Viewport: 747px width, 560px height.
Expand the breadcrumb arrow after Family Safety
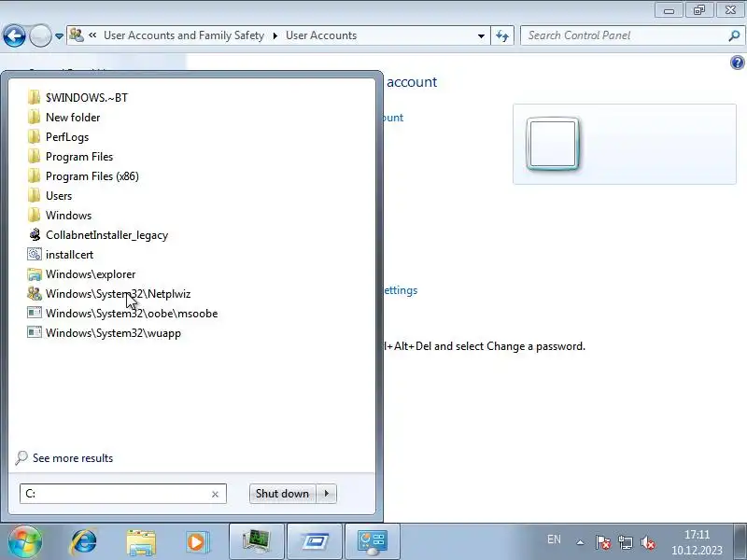click(275, 35)
